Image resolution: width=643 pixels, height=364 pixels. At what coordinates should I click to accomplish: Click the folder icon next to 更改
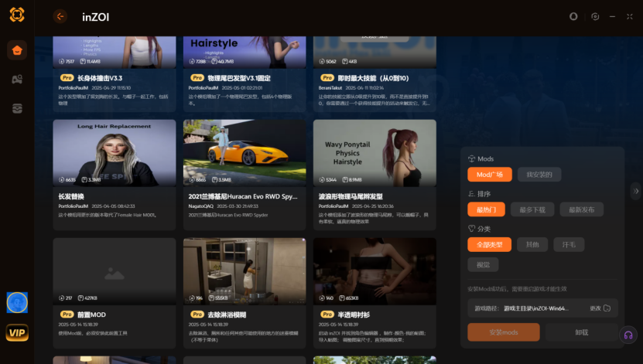click(607, 308)
